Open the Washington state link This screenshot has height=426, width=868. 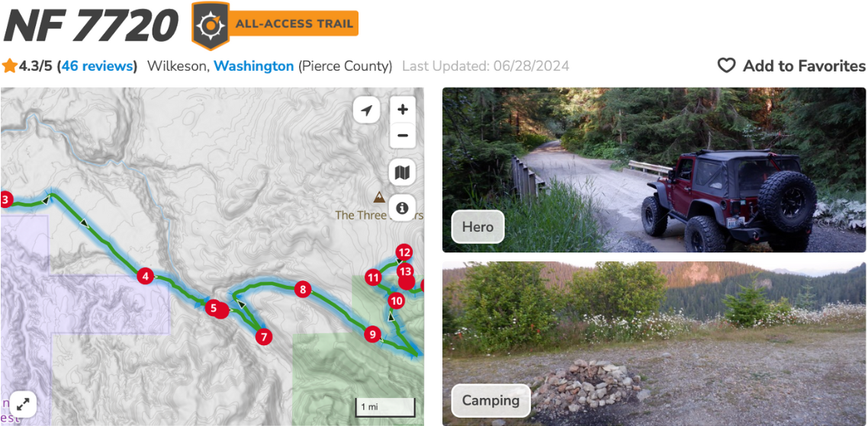click(253, 66)
